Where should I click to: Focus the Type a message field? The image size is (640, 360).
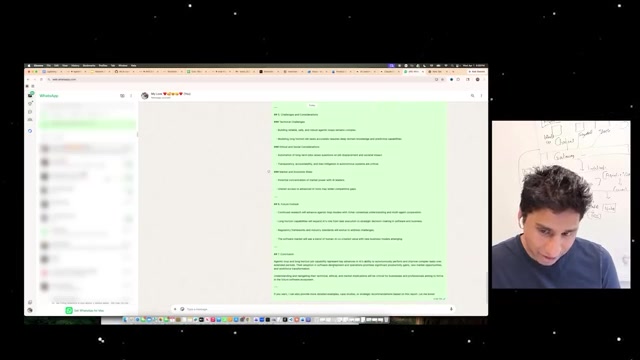point(316,309)
